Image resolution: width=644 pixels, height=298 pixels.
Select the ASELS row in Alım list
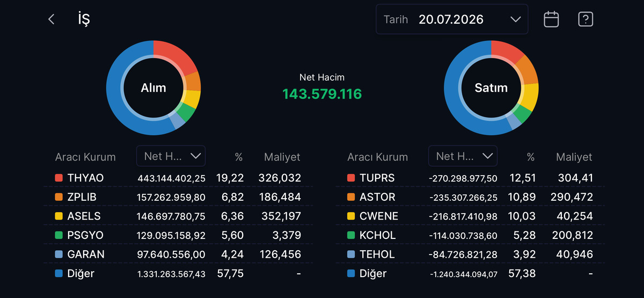pos(178,216)
